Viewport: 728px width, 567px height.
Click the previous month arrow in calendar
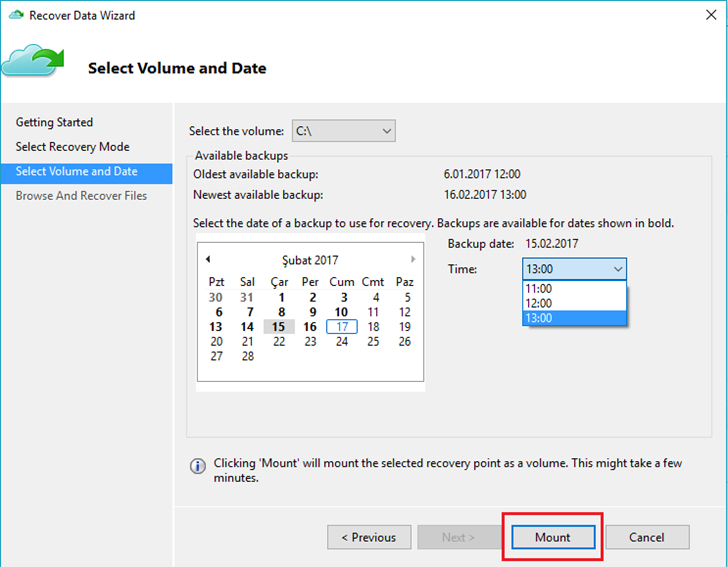point(208,259)
